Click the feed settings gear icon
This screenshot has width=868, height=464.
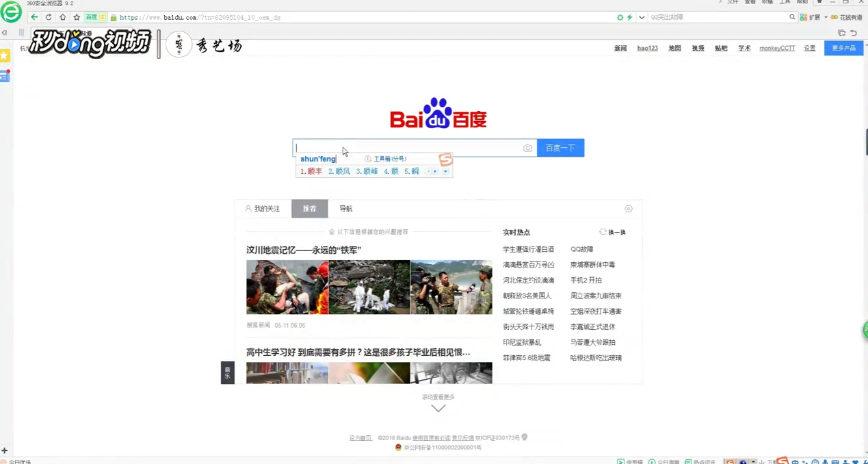point(629,209)
